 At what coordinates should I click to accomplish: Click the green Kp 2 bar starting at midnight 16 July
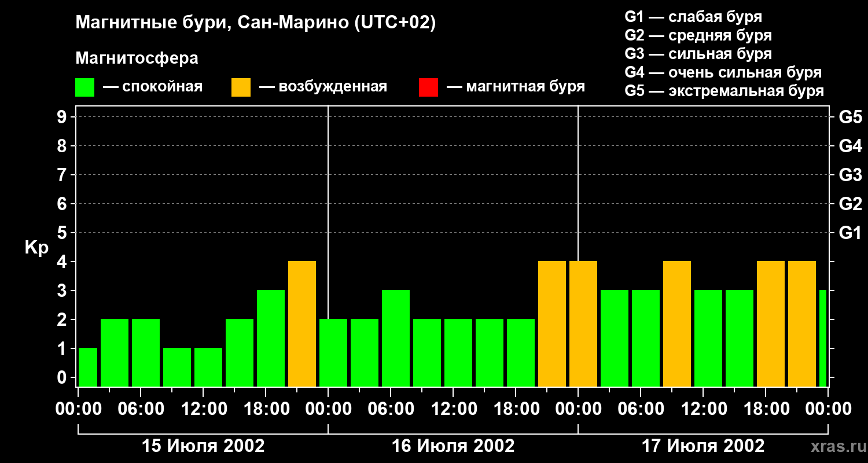click(333, 352)
